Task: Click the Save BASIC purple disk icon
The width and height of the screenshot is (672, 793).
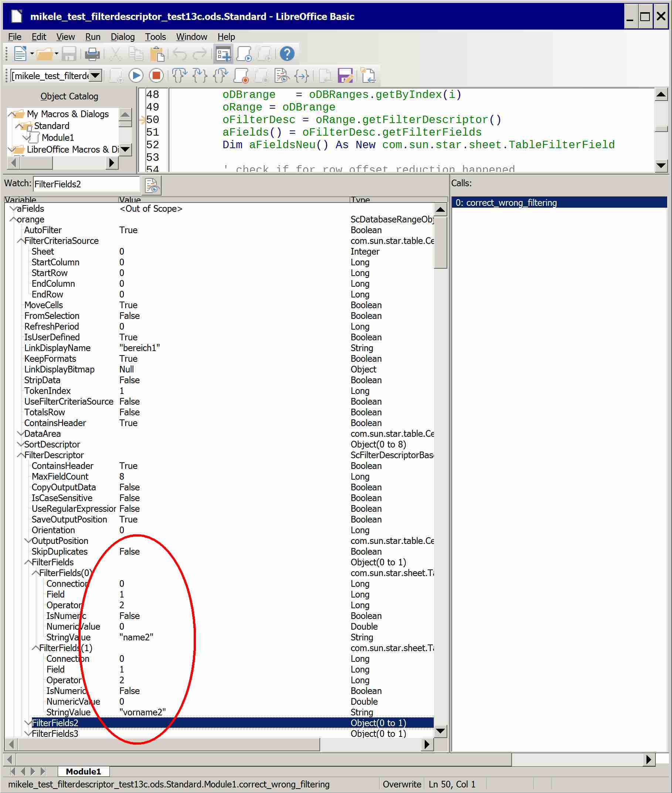Action: (x=345, y=75)
